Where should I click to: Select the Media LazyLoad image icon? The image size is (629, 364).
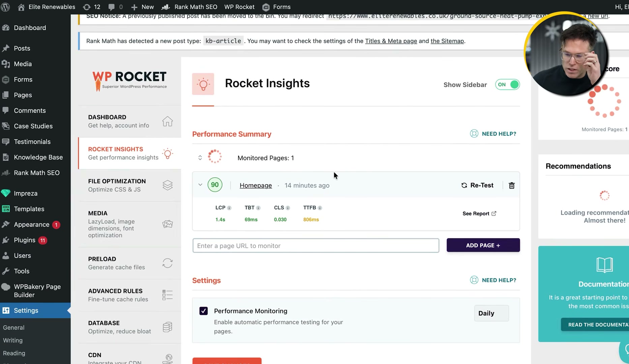click(168, 224)
